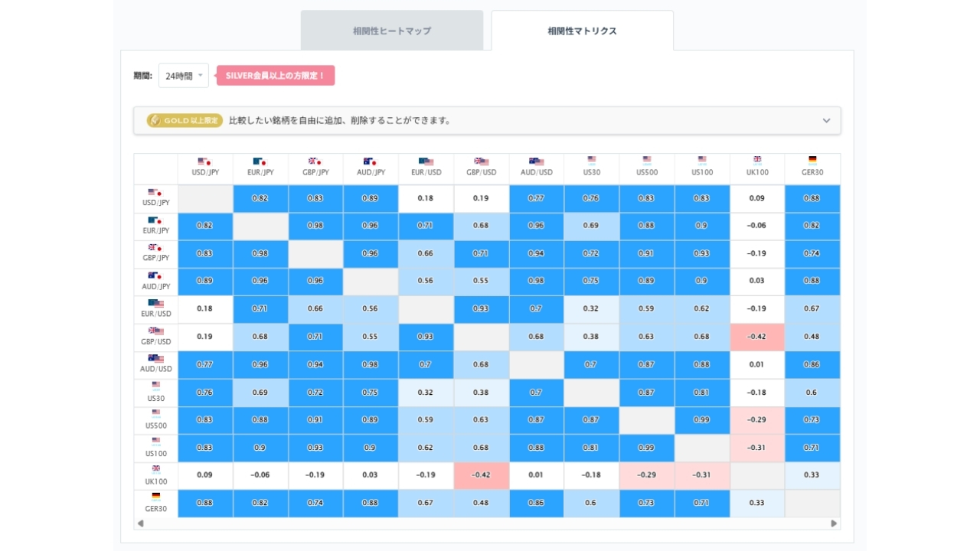The image size is (980, 551).
Task: Click the GER30 column header flag icon
Action: click(812, 161)
